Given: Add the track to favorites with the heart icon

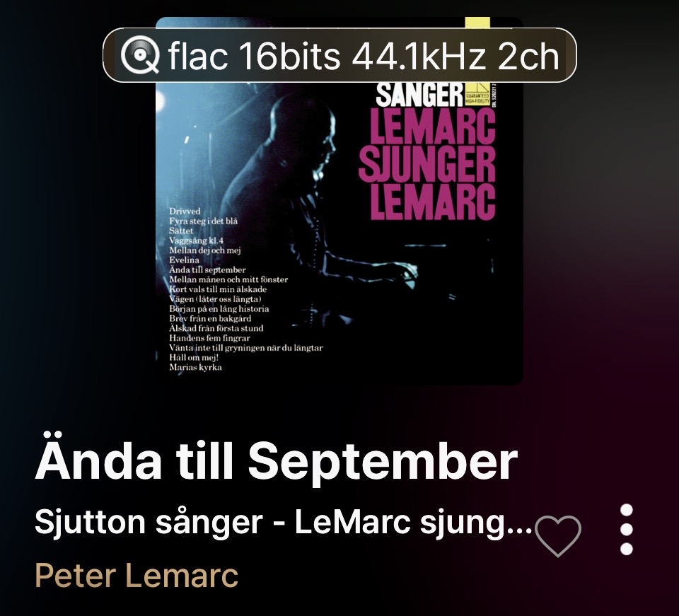Looking at the screenshot, I should [x=558, y=536].
